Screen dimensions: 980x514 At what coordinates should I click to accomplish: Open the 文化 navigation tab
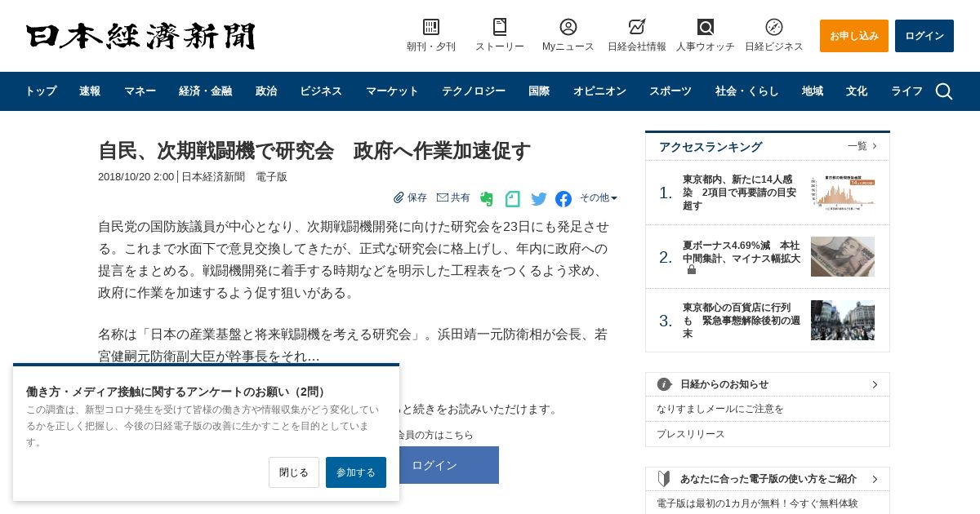pyautogui.click(x=857, y=91)
